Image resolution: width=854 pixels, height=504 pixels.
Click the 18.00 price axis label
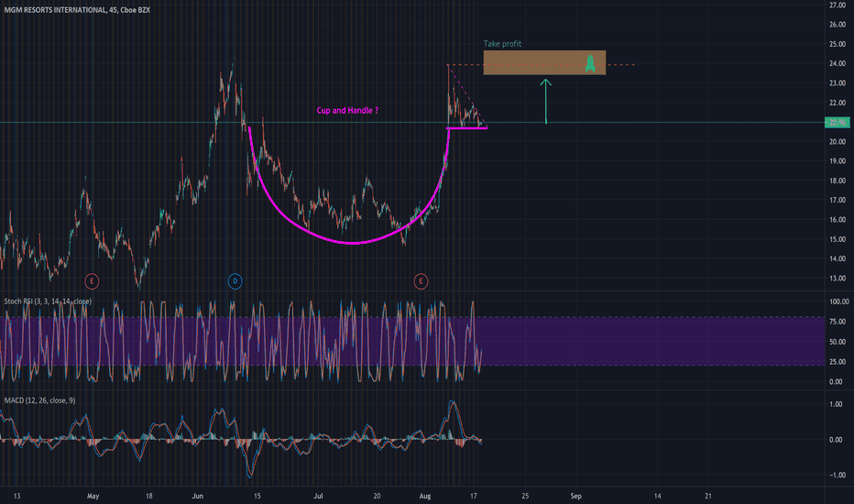pos(838,181)
